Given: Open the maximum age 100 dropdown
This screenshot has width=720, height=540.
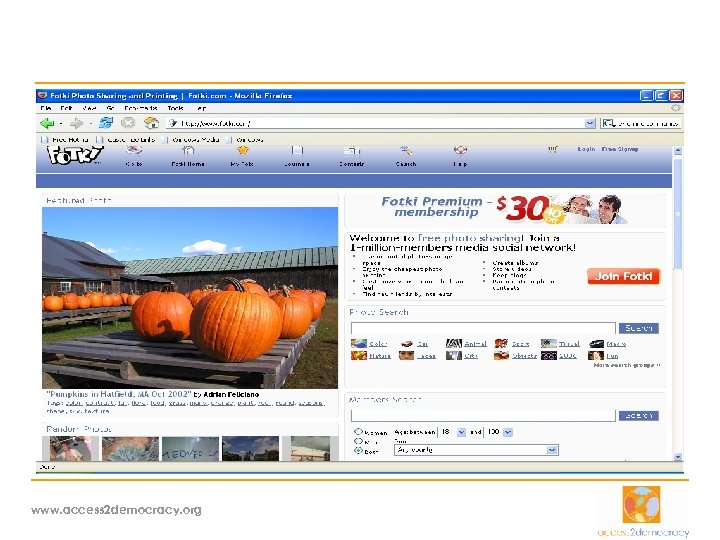Looking at the screenshot, I should [507, 432].
